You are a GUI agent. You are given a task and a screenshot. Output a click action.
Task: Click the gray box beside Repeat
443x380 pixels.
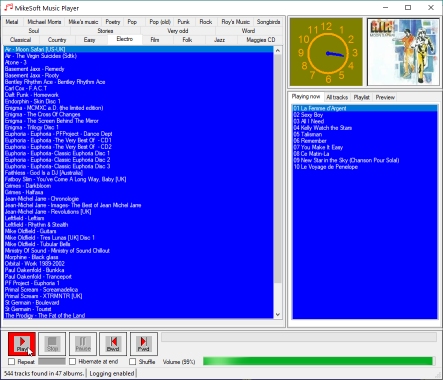[52, 361]
